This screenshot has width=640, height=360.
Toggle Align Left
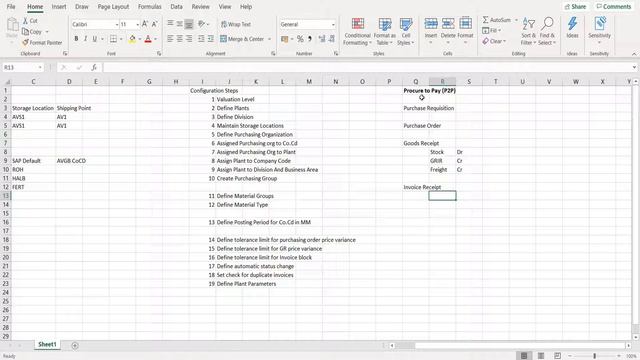click(x=170, y=39)
